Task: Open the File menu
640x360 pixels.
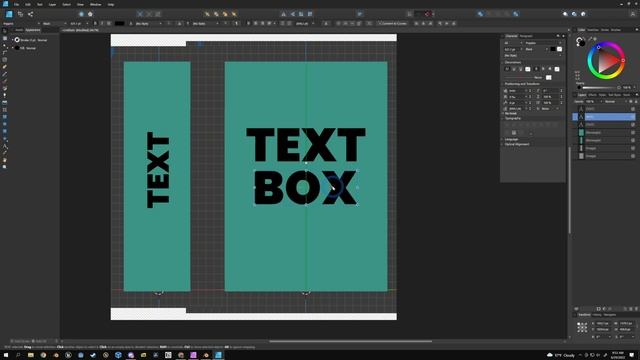Action: (x=16, y=4)
